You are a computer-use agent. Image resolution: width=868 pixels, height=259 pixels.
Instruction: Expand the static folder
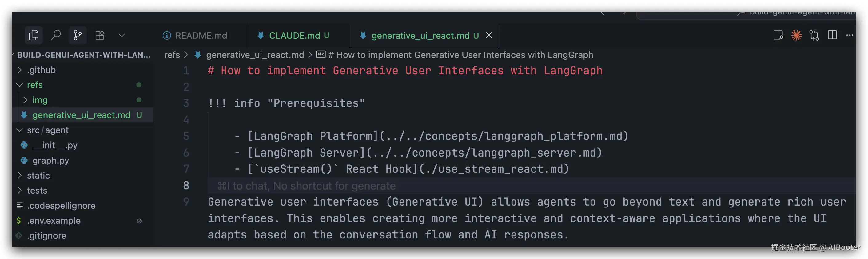[x=38, y=176]
